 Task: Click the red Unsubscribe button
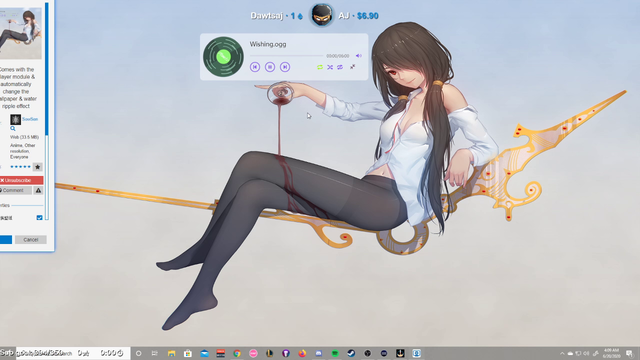pos(21,180)
